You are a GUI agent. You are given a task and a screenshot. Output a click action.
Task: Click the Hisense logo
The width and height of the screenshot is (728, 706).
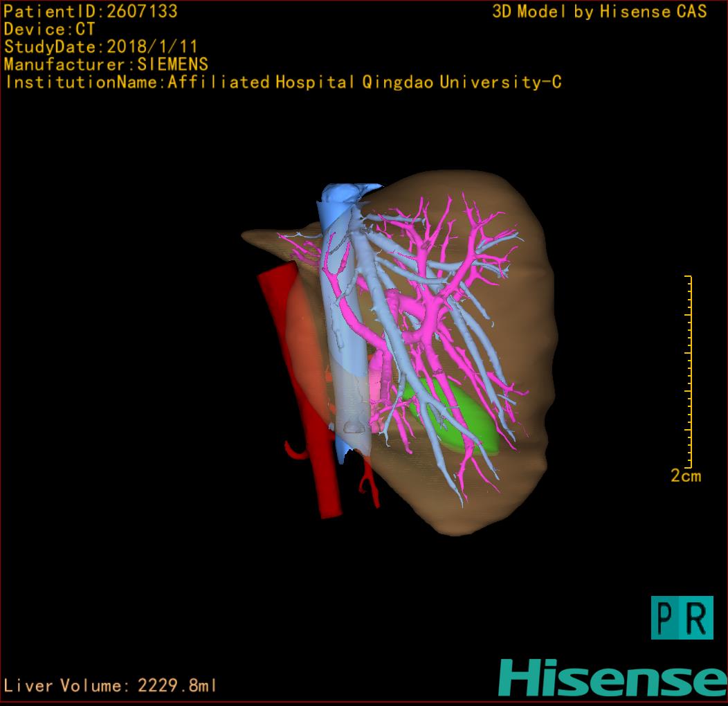point(613,677)
